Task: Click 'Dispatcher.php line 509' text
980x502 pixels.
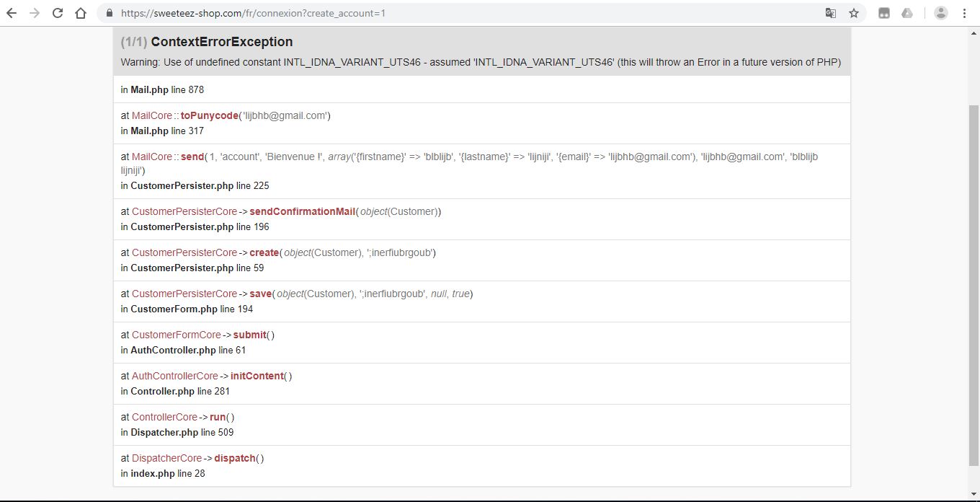Action: coord(182,432)
